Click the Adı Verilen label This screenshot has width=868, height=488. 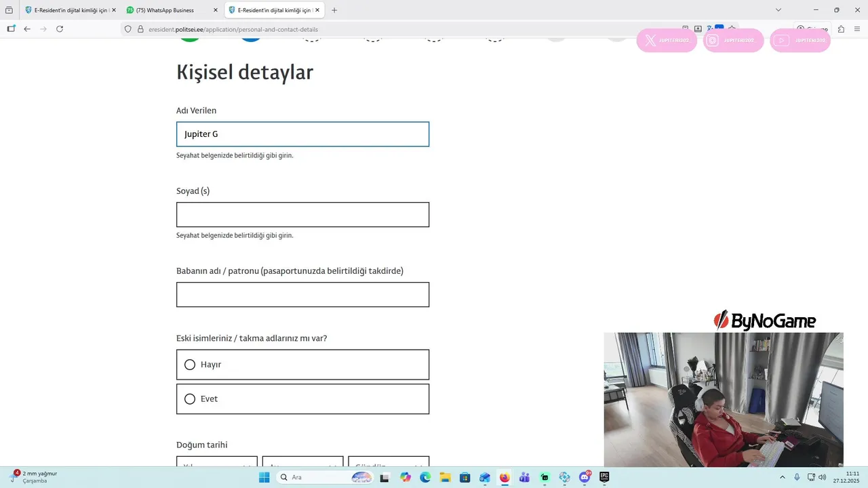[x=196, y=110]
